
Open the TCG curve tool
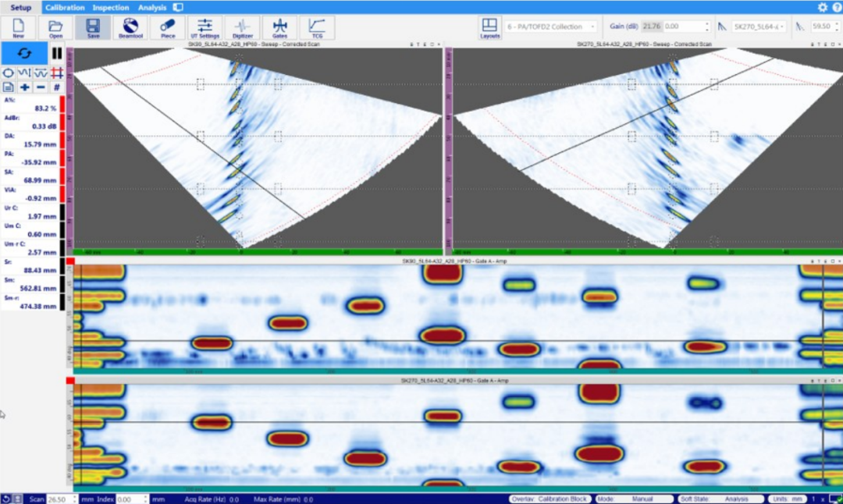pyautogui.click(x=317, y=27)
